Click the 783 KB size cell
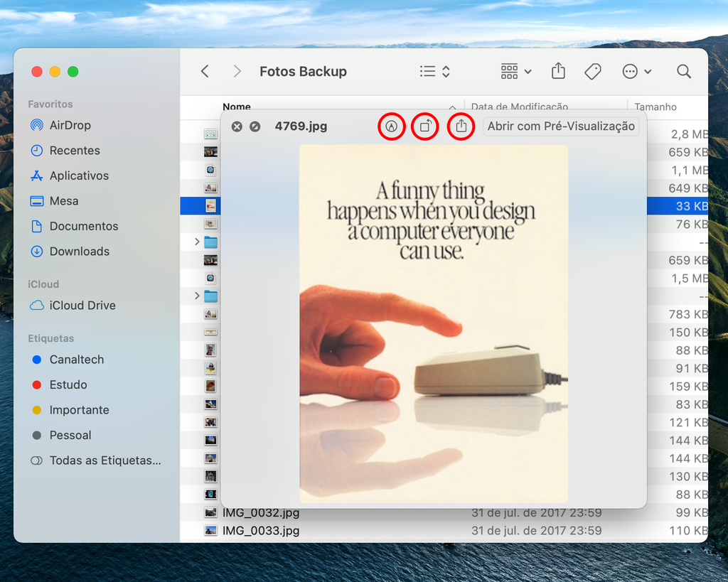The height and width of the screenshot is (582, 728). pyautogui.click(x=688, y=314)
